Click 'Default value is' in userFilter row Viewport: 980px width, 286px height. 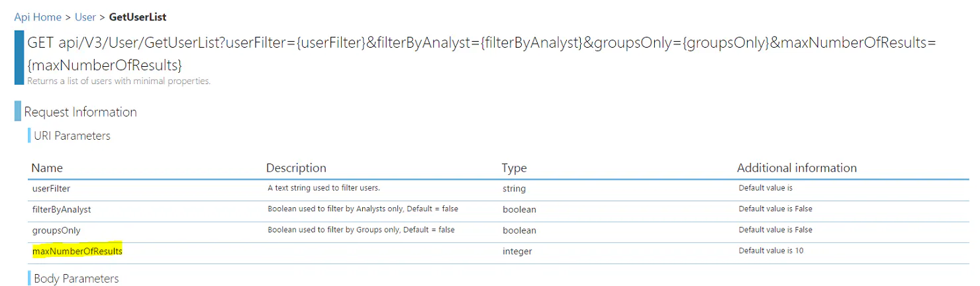(x=765, y=188)
